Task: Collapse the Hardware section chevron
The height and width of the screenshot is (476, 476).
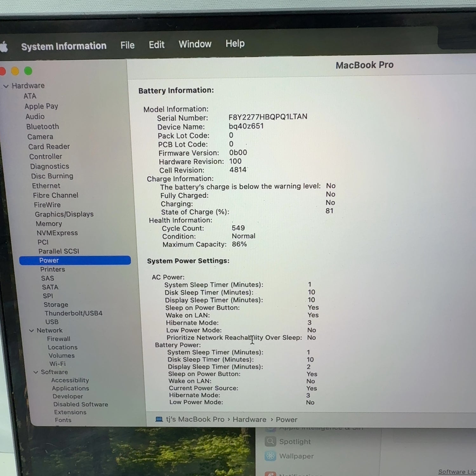Action: click(x=6, y=86)
